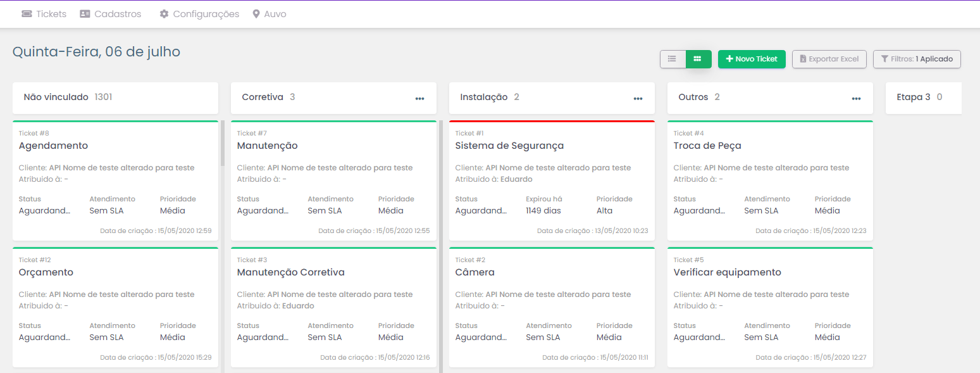Open the Filtros 1 Aplicado button
980x373 pixels.
[917, 59]
